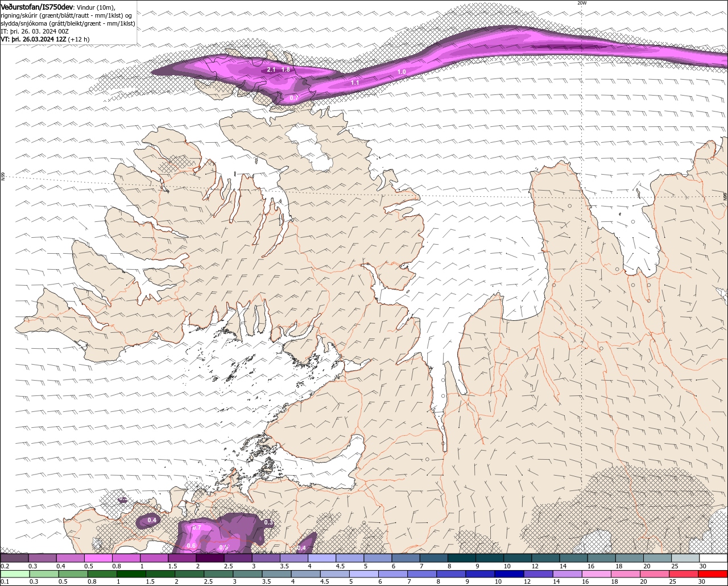728x586 pixels.
Task: Click the '0.5' value in the pink snow area
Action: pos(224,548)
